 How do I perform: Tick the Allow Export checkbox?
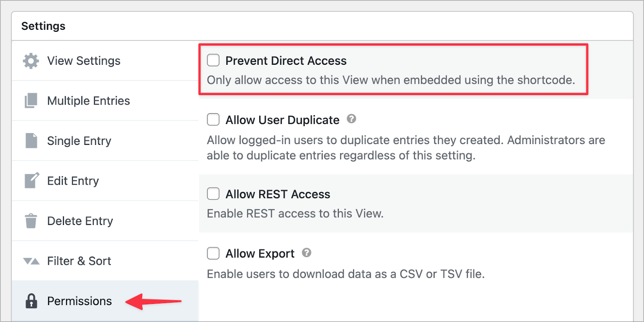213,253
